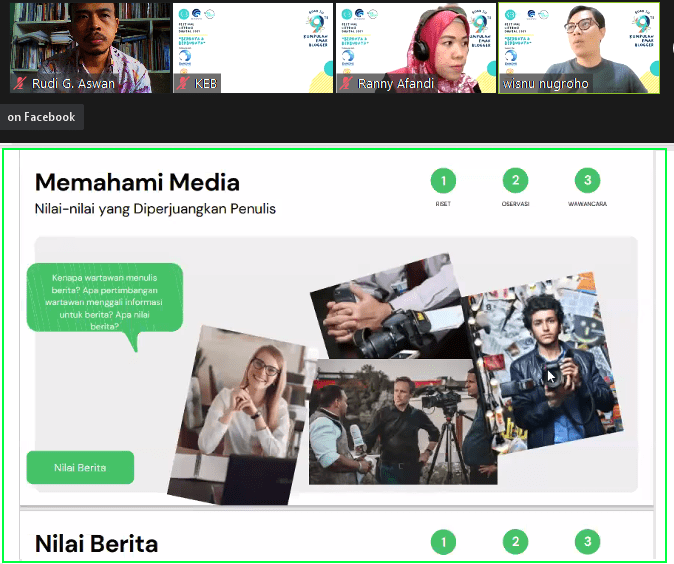The width and height of the screenshot is (674, 564).
Task: Select step 3 WAWANCARA circle icon
Action: (588, 181)
